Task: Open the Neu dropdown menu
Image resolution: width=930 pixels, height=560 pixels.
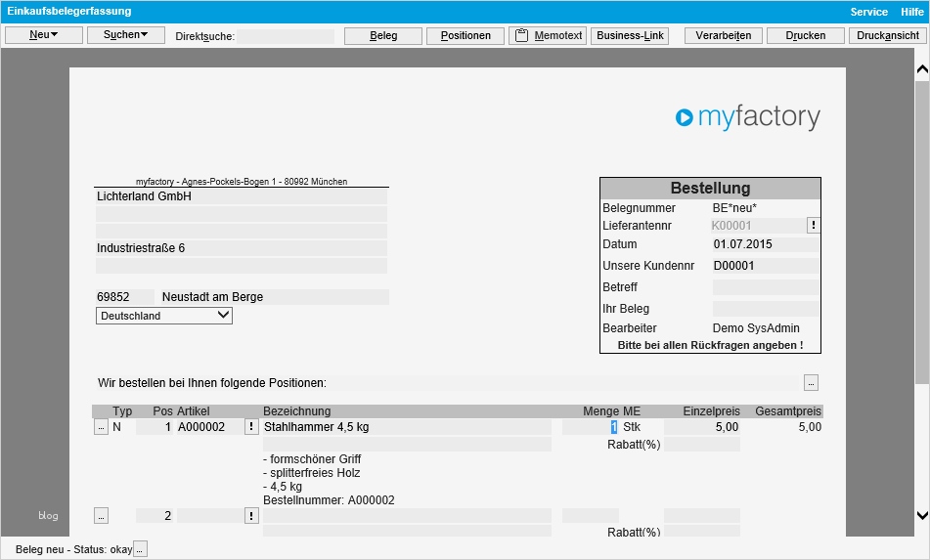Action: tap(44, 35)
